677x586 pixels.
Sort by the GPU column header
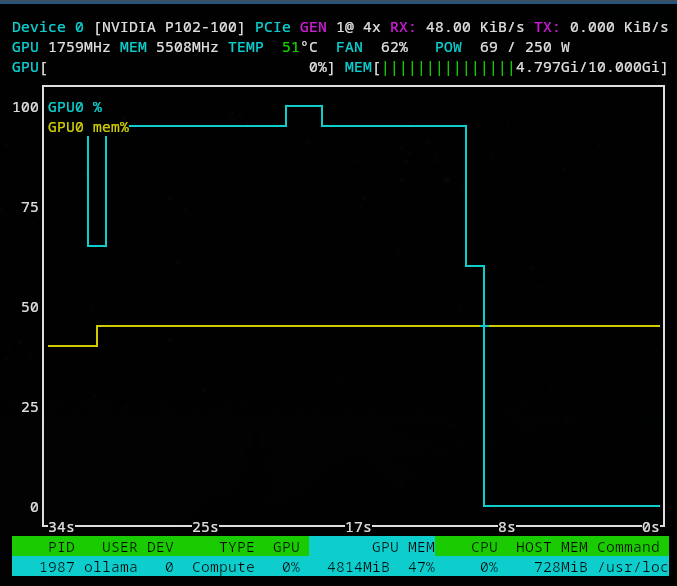[286, 547]
